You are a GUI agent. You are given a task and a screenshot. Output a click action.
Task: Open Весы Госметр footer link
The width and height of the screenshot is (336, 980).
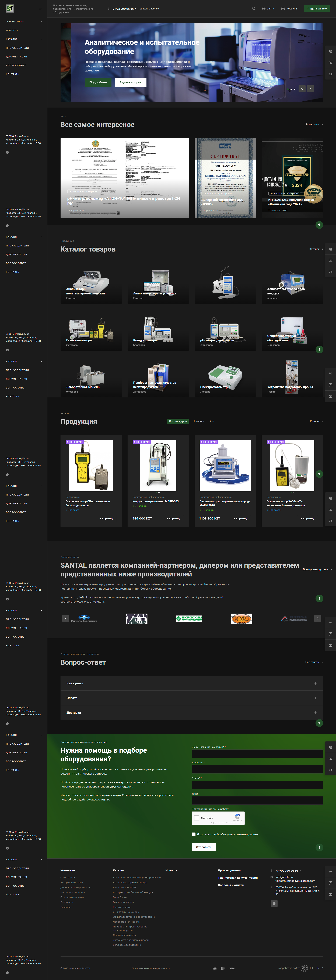click(121, 897)
